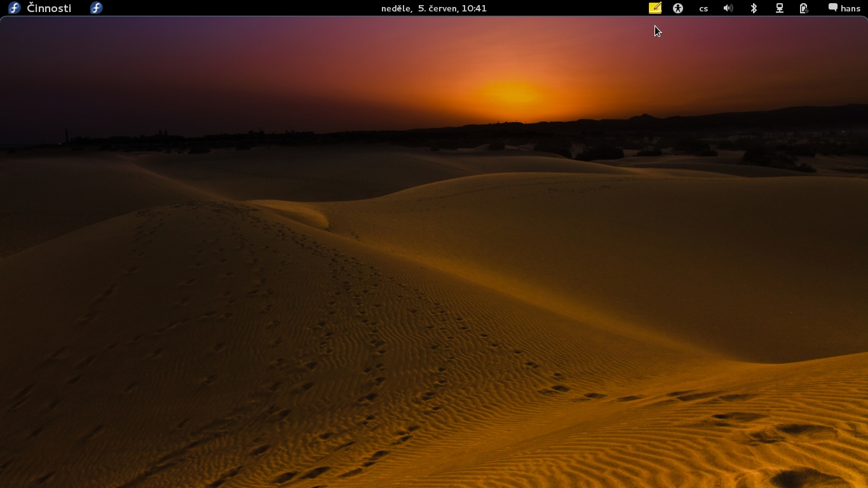Click the speaker volume icon

[728, 8]
